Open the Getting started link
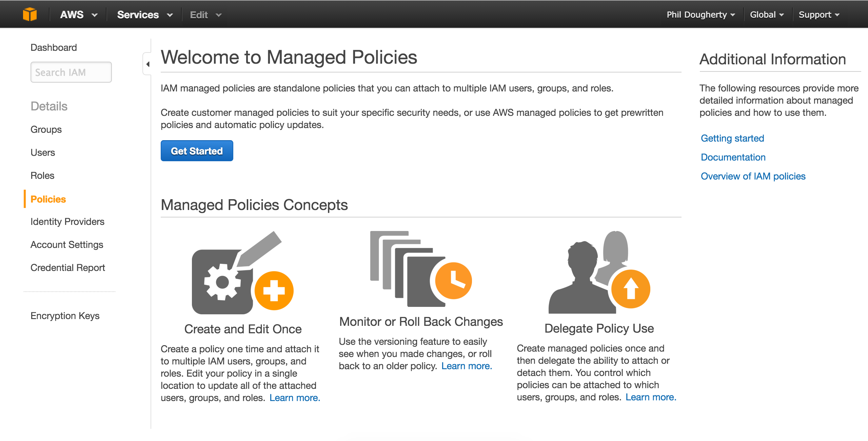Image resolution: width=868 pixels, height=441 pixels. pyautogui.click(x=732, y=138)
